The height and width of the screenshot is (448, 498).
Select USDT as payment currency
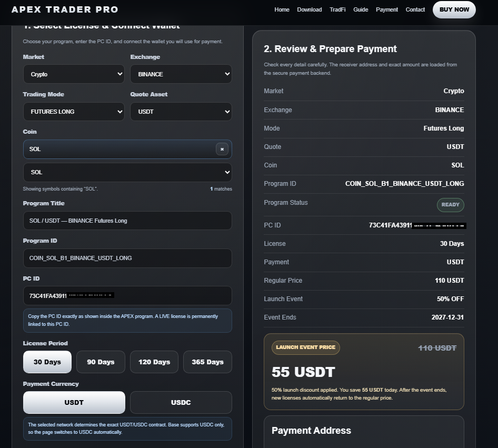tap(74, 402)
